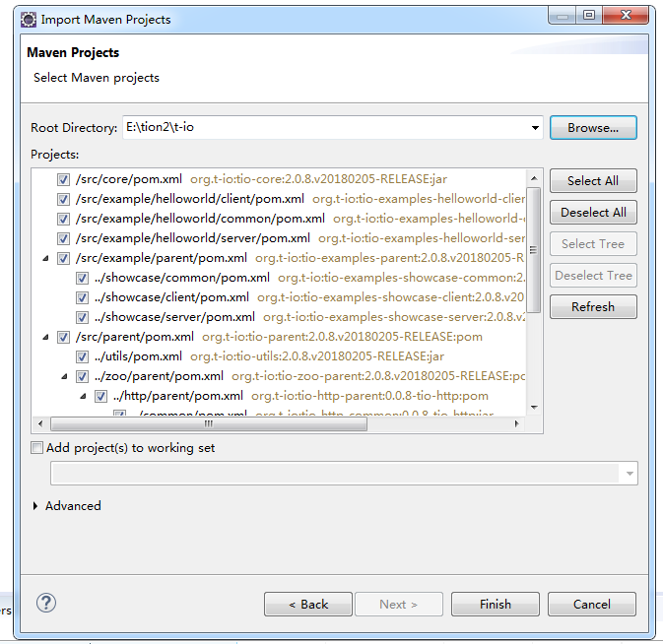Uncheck the /src/core/pom.xml checkbox
This screenshot has height=644, width=663.
click(x=63, y=179)
